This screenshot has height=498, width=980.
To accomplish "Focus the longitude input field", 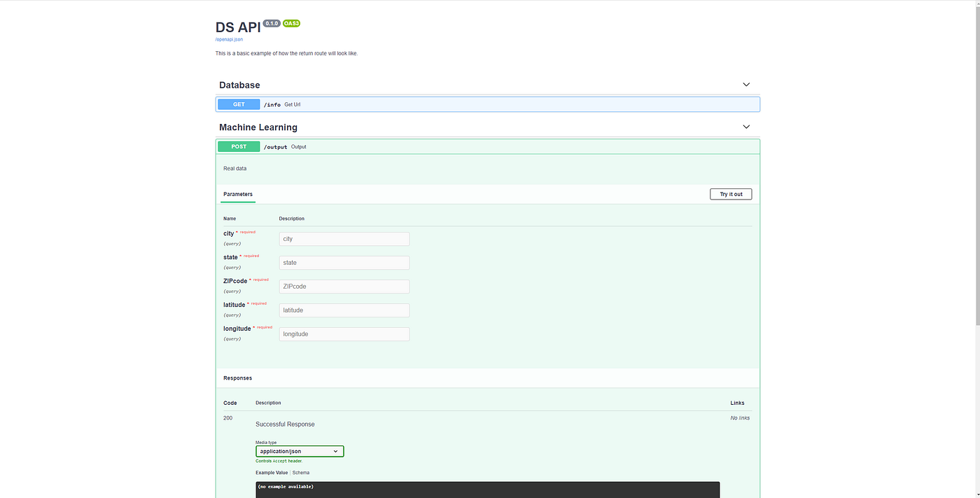I will point(344,334).
